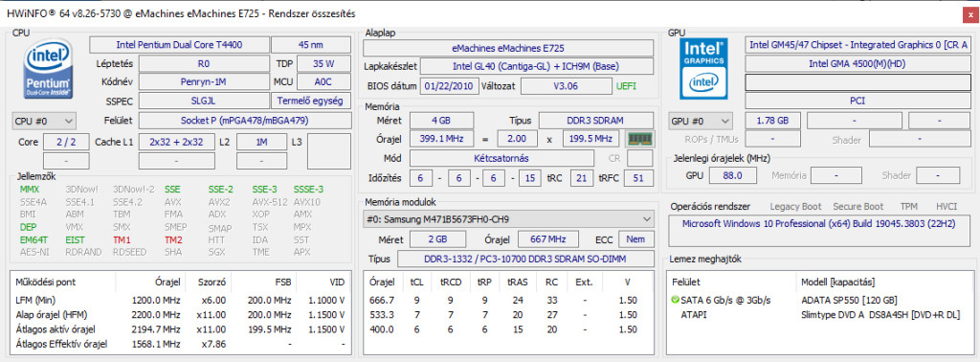Open the GPU #0 selector dropdown
The width and height of the screenshot is (980, 362).
point(701,121)
